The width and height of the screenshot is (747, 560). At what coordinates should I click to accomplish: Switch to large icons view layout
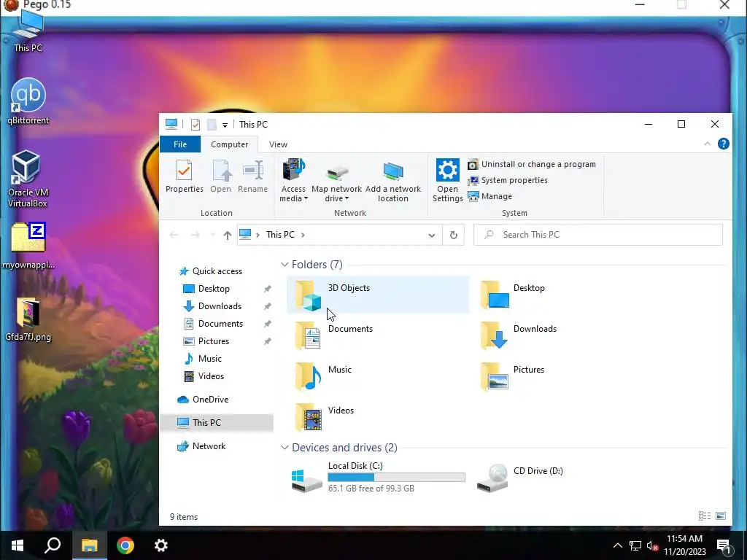pos(721,516)
